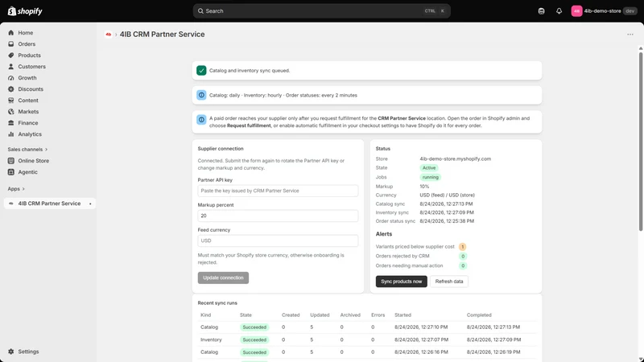Image resolution: width=644 pixels, height=362 pixels.
Task: Click the info icon on sync schedule banner
Action: 201,95
